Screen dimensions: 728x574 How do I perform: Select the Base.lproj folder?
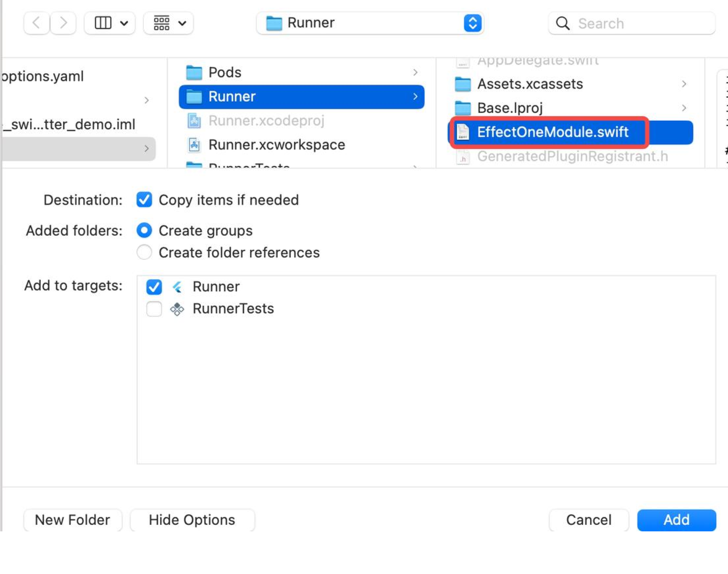tap(570, 108)
